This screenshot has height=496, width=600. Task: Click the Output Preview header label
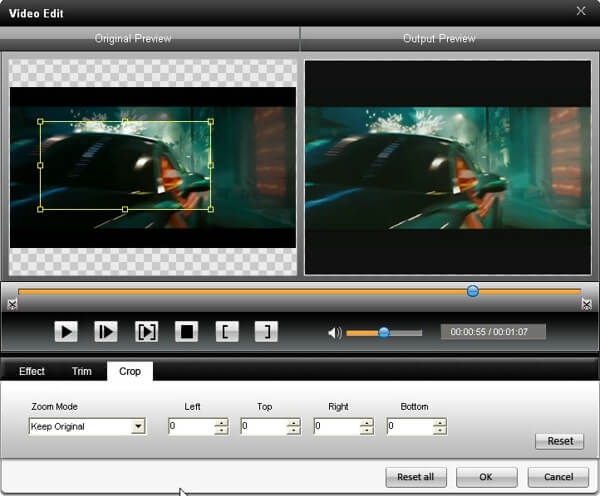click(x=439, y=38)
